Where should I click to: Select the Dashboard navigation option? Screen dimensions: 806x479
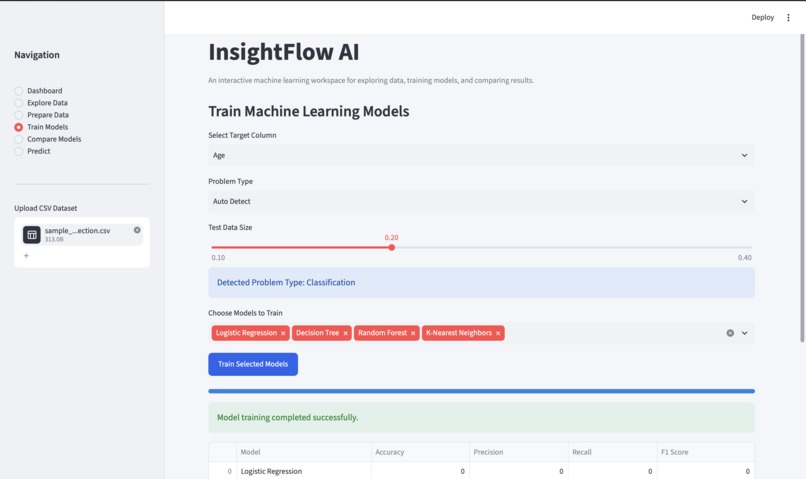39,90
